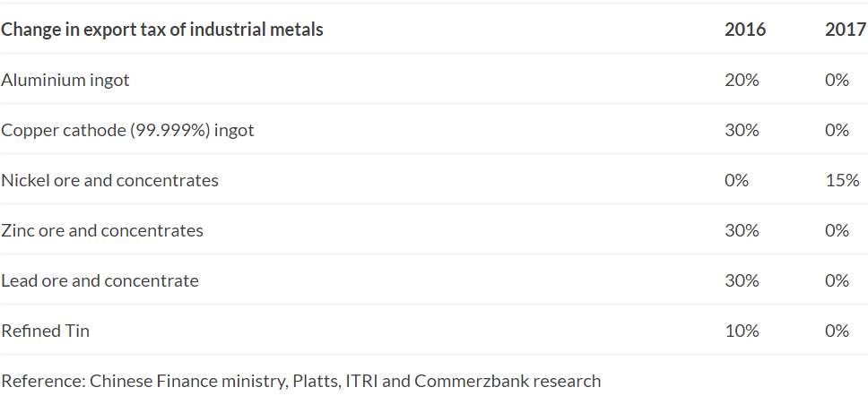
Task: Click Nickel ore's 15% value for 2017
Action: click(840, 180)
